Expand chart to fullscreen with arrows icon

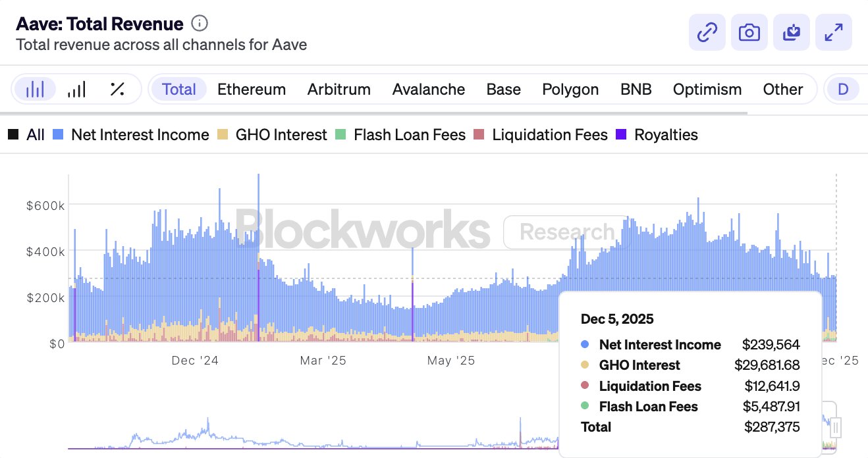click(833, 32)
